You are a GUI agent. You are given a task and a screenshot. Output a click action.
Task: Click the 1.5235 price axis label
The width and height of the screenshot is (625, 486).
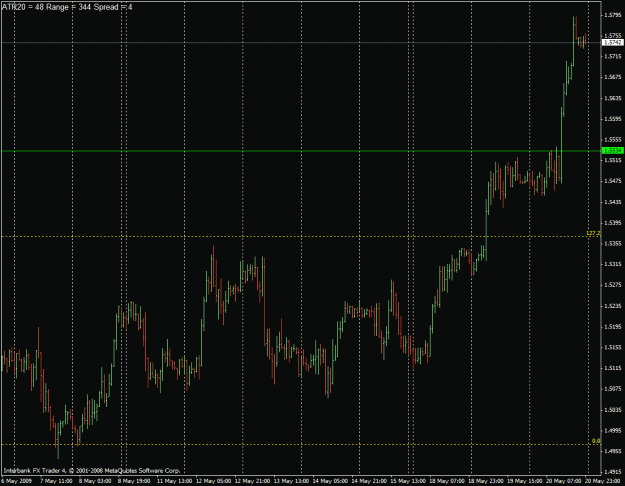click(x=613, y=306)
